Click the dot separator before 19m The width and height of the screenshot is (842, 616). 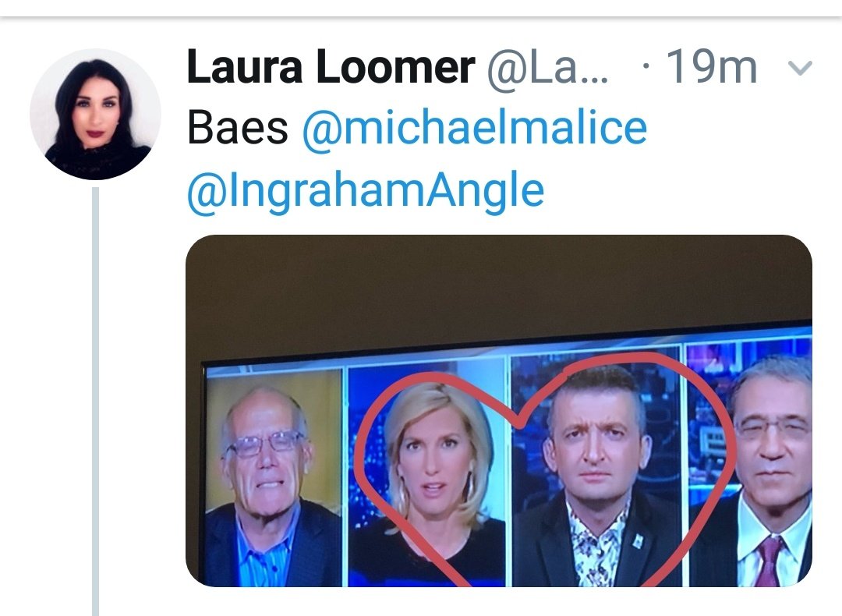(x=646, y=66)
